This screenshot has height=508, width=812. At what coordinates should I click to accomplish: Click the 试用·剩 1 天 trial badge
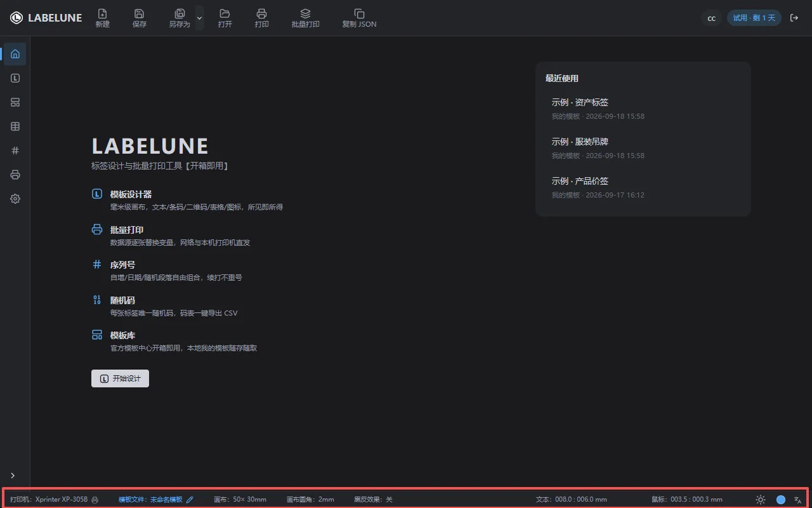(754, 18)
